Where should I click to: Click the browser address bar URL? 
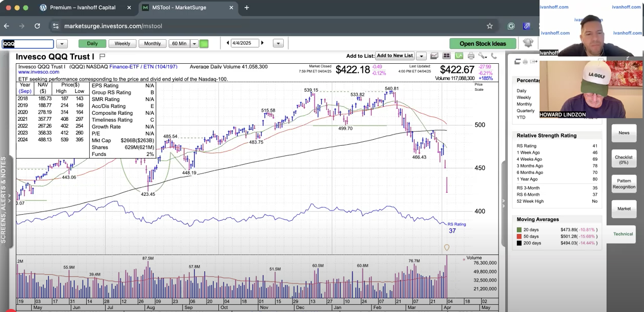[x=112, y=26]
